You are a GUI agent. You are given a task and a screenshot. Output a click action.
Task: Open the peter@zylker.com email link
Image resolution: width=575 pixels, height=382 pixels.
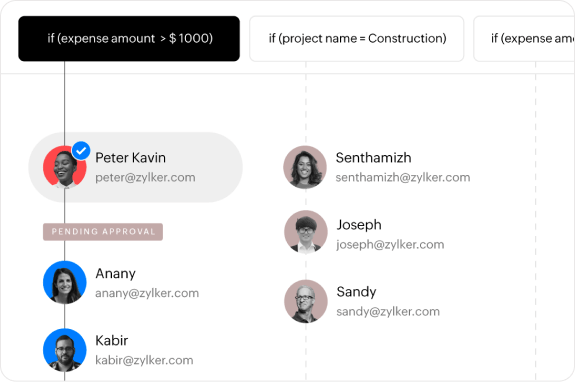point(145,177)
